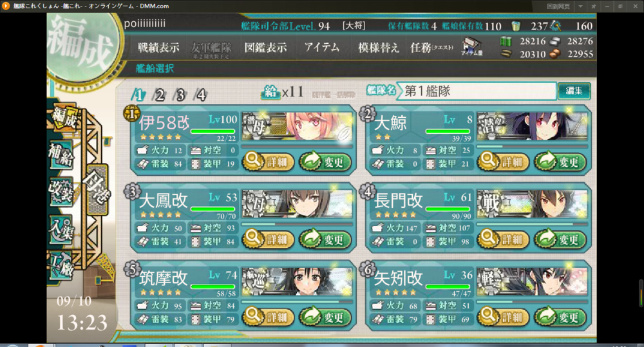This screenshot has width=644, height=347.
Task: Open the browser title bar dropdown arrow
Action: (580, 6)
